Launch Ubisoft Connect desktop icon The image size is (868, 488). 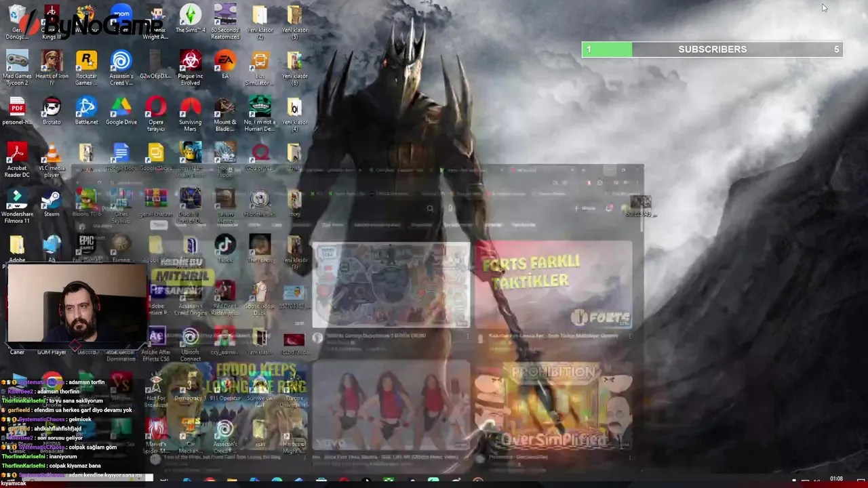[x=191, y=344]
